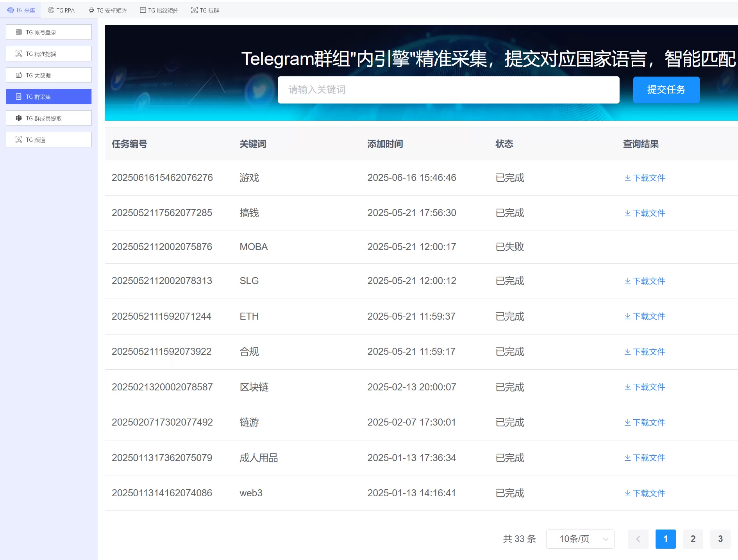Click the TG 帐号登录 list icon
The height and width of the screenshot is (560, 738).
[19, 32]
